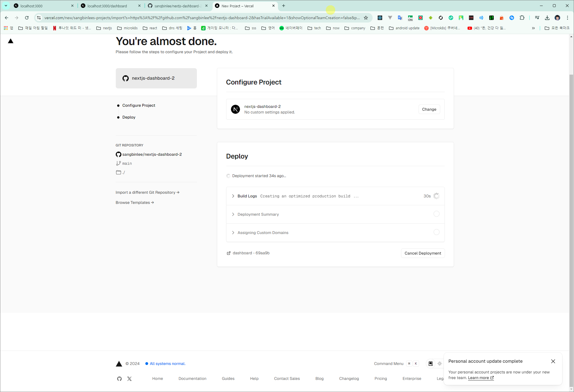Bookmark the page with the star icon
The width and height of the screenshot is (574, 392).
click(x=366, y=18)
